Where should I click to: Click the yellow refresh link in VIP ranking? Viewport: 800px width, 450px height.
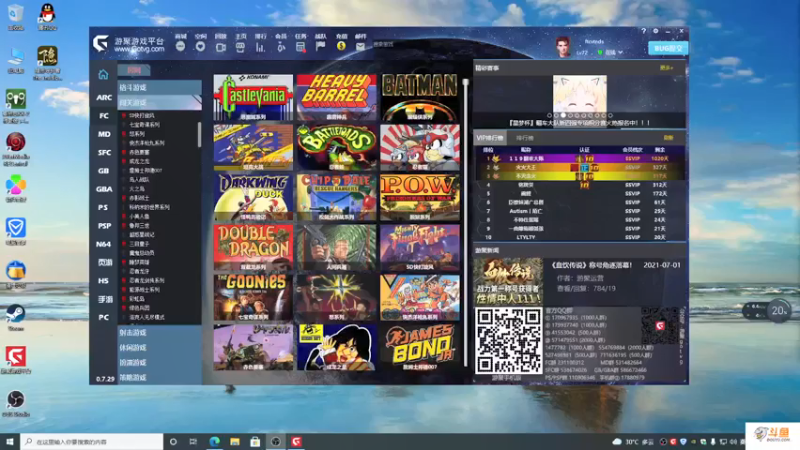[x=668, y=138]
